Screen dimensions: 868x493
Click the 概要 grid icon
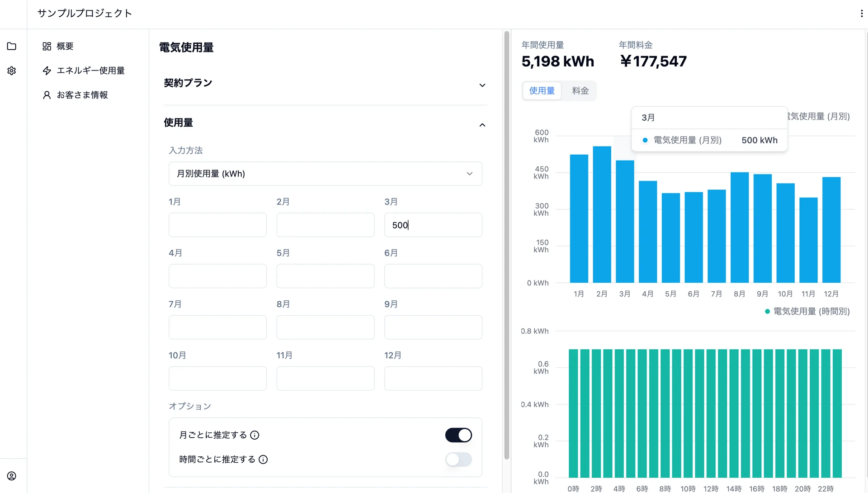click(47, 46)
